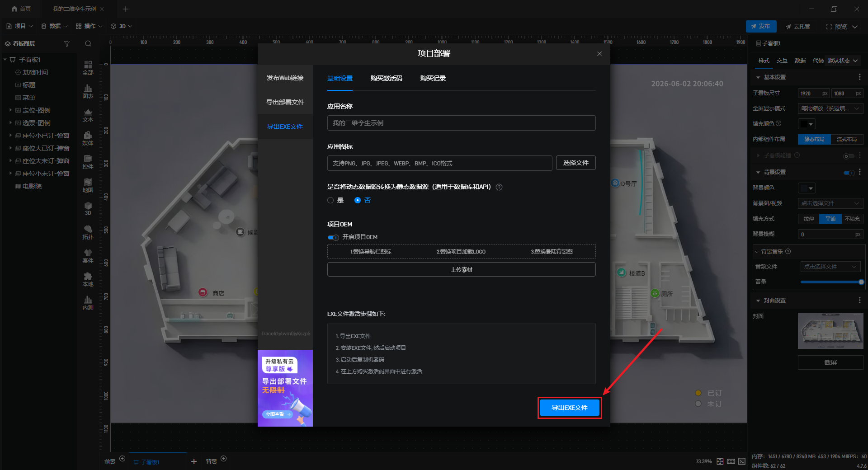This screenshot has width=868, height=470.
Task: Expand the 座位小已订-弹窗 layer group
Action: tap(10, 135)
